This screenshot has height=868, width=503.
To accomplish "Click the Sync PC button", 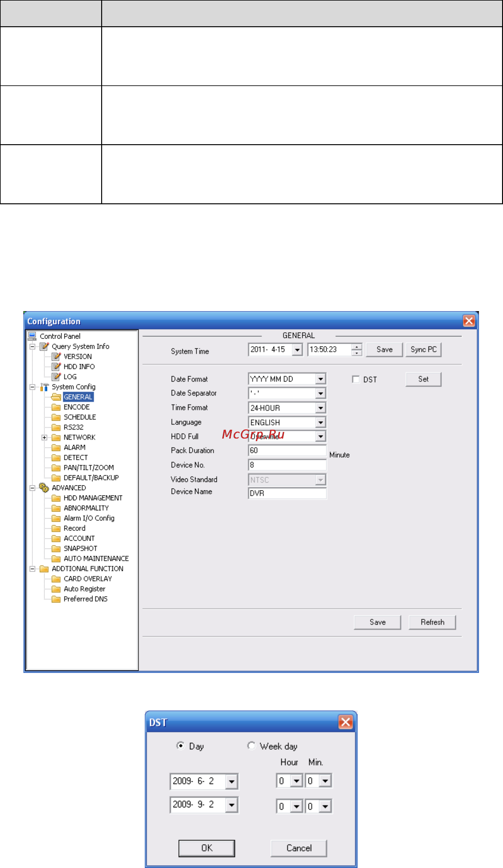I will point(423,350).
